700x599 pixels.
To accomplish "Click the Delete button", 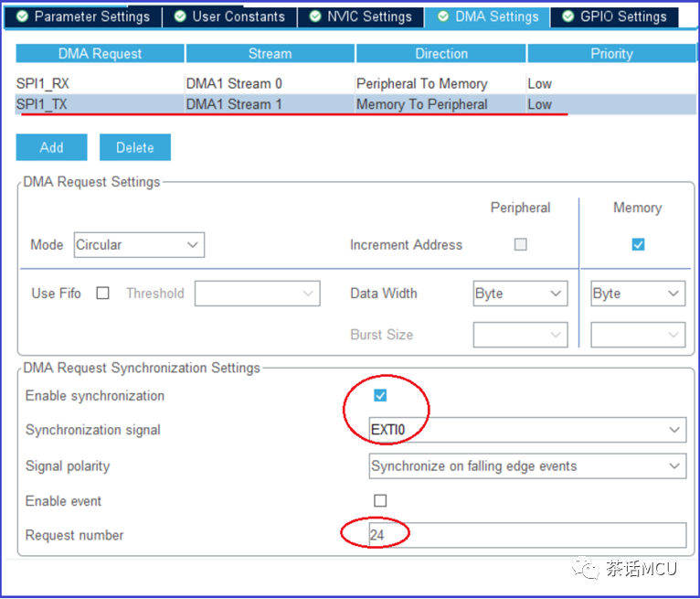I will [x=135, y=147].
